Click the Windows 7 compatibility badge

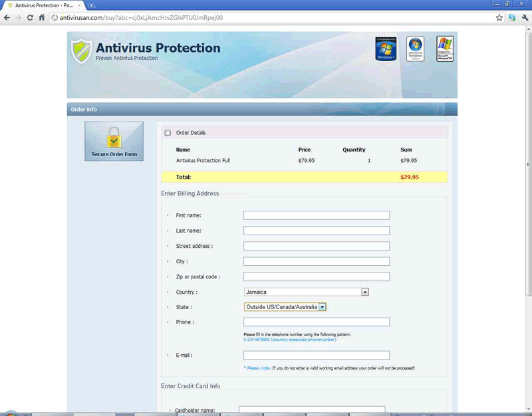tap(386, 49)
